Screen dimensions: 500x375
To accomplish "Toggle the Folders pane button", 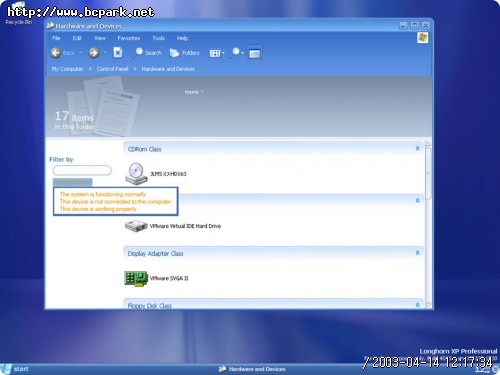I will [184, 53].
